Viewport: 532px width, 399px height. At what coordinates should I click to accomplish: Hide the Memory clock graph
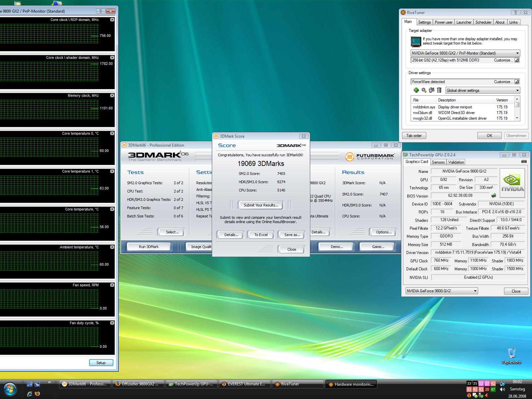[x=112, y=95]
